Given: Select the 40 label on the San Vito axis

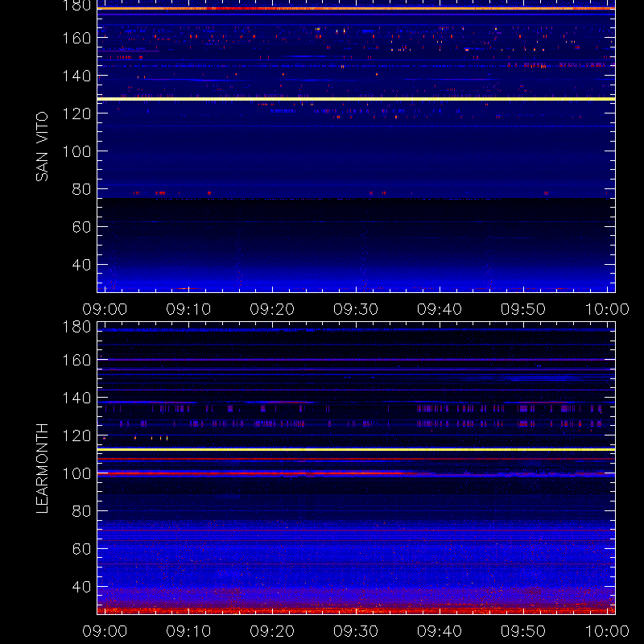Looking at the screenshot, I should point(81,265).
